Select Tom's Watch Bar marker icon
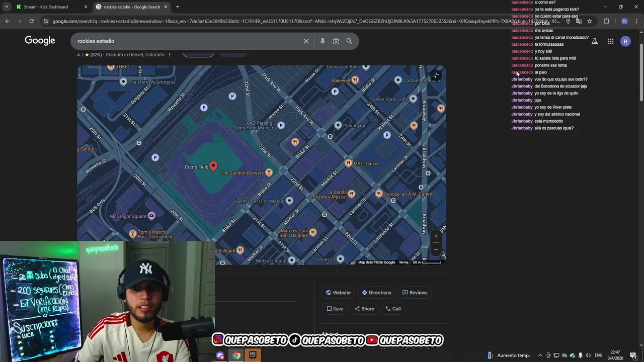Image resolution: width=644 pixels, height=362 pixels. (x=133, y=234)
